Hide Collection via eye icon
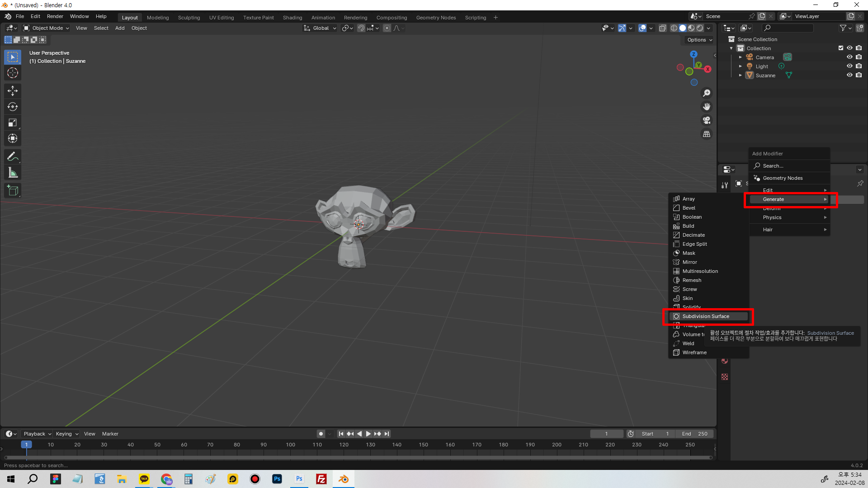The width and height of the screenshot is (868, 488). pos(849,48)
